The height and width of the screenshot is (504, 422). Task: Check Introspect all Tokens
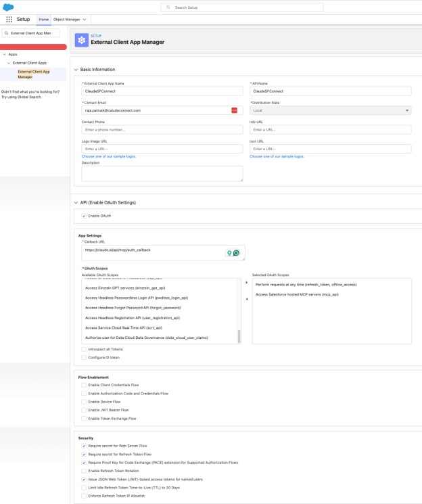click(84, 349)
